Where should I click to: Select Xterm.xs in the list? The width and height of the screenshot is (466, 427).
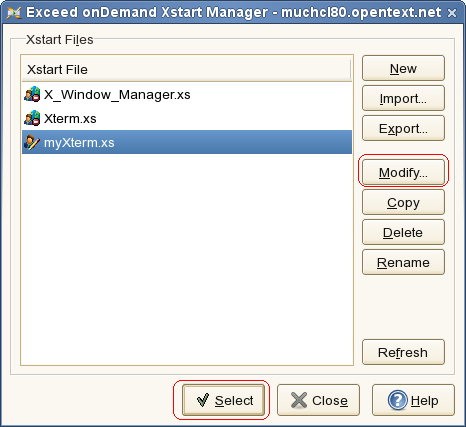point(187,118)
